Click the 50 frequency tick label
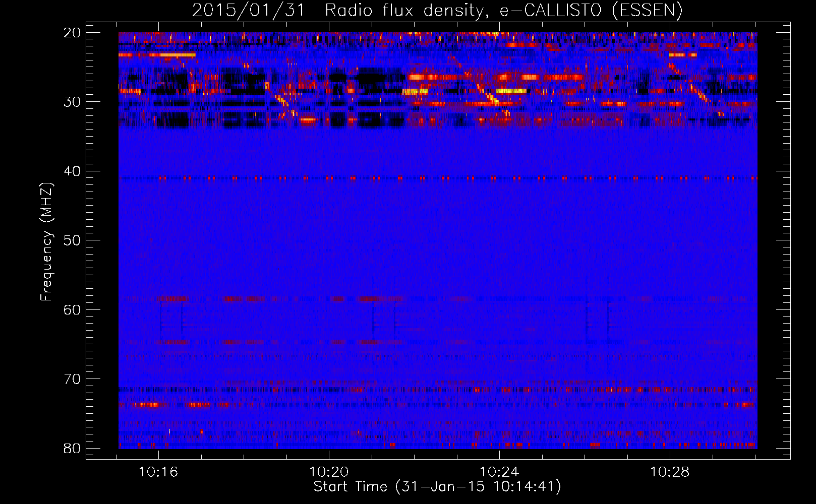This screenshot has width=816, height=504. click(x=72, y=240)
